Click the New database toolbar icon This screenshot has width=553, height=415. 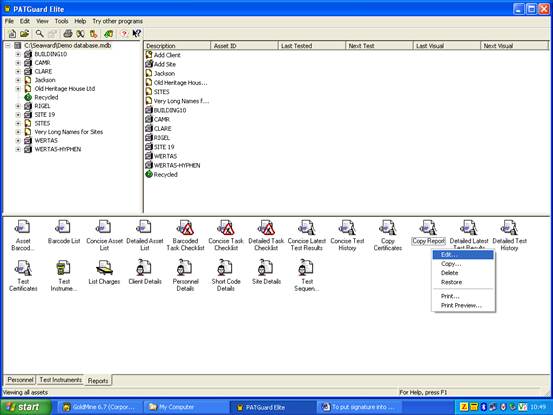[12, 33]
